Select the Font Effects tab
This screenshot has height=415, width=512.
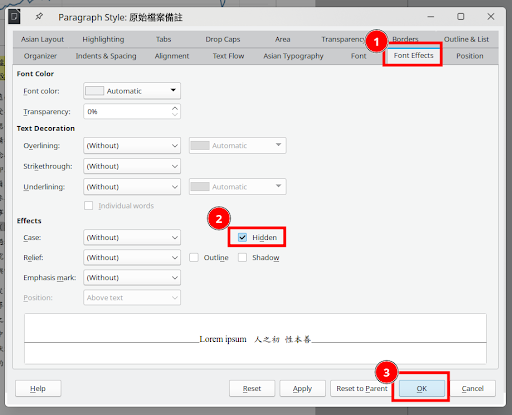coord(413,56)
